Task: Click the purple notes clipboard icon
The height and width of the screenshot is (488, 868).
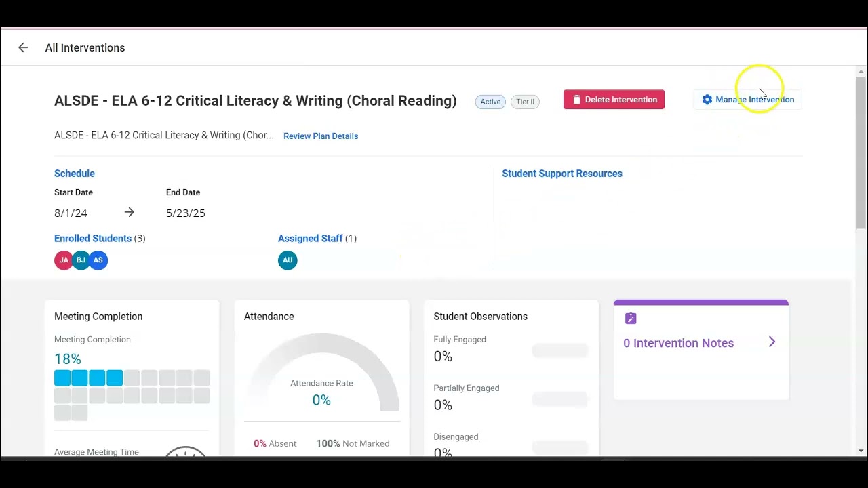Action: (x=631, y=319)
